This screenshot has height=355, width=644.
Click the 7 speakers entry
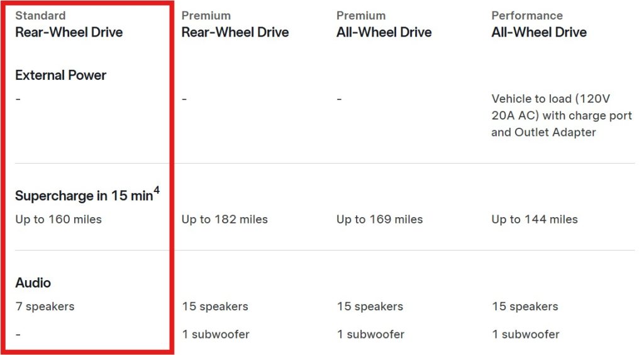[x=45, y=307]
